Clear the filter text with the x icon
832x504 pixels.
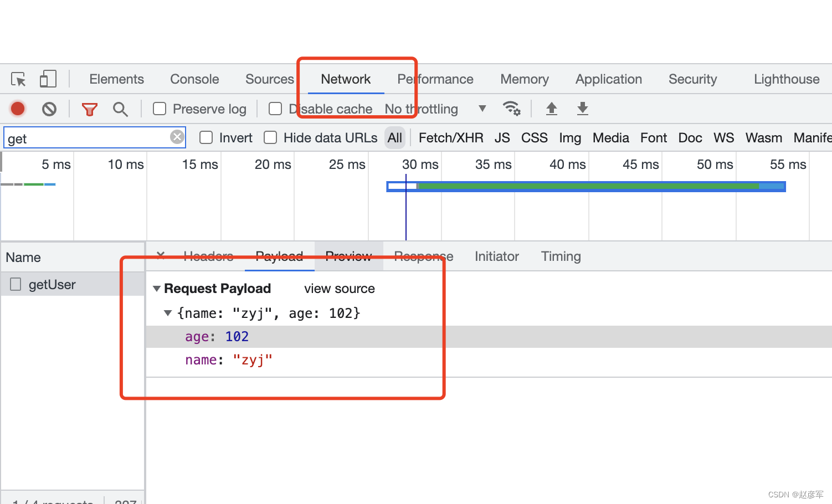pyautogui.click(x=177, y=137)
